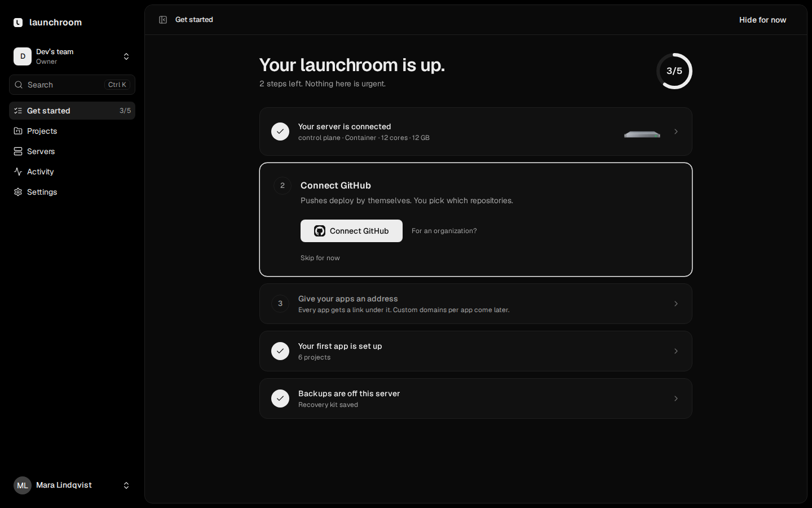Click the Ctrl K shortcut badge
This screenshot has height=508, width=812.
coord(117,85)
